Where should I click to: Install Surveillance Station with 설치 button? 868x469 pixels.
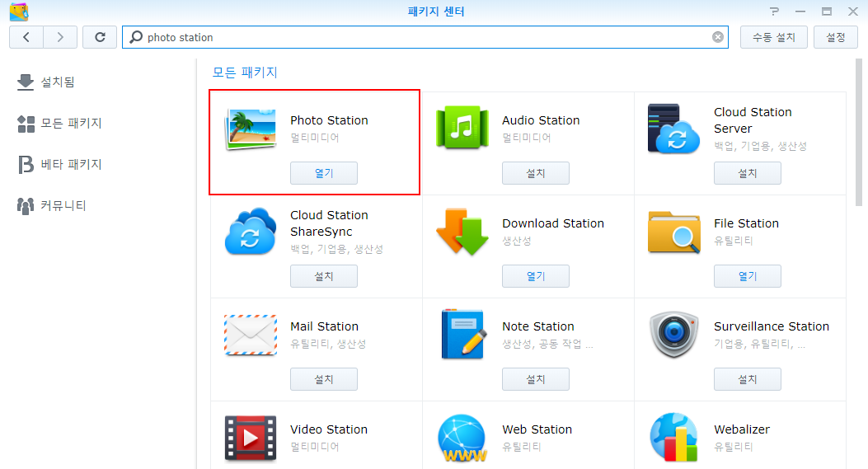click(x=748, y=379)
